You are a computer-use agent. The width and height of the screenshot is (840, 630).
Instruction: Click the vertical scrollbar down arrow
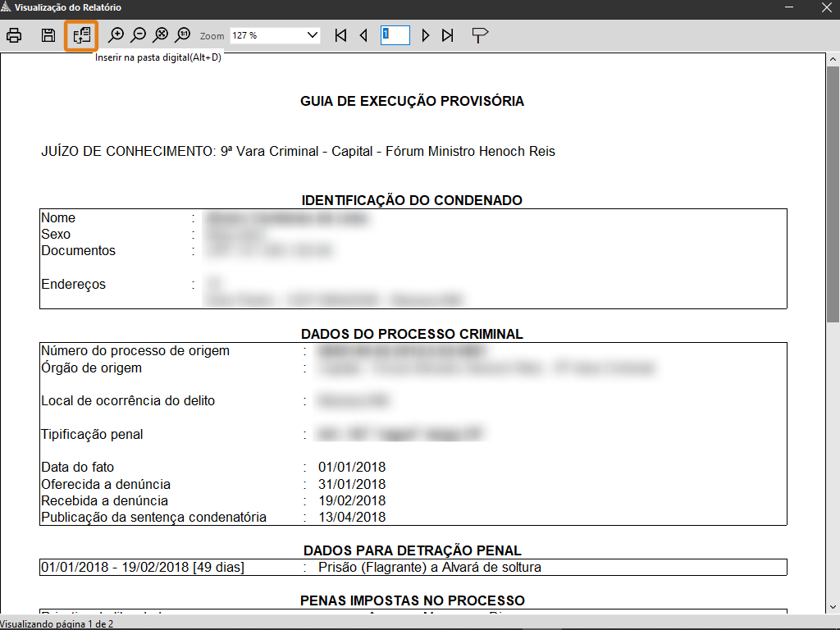[x=833, y=608]
